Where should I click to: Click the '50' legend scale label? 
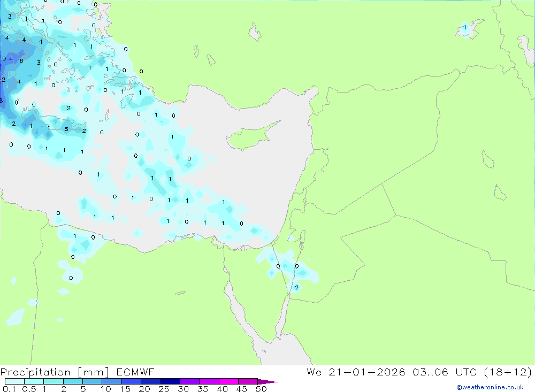tap(262, 389)
